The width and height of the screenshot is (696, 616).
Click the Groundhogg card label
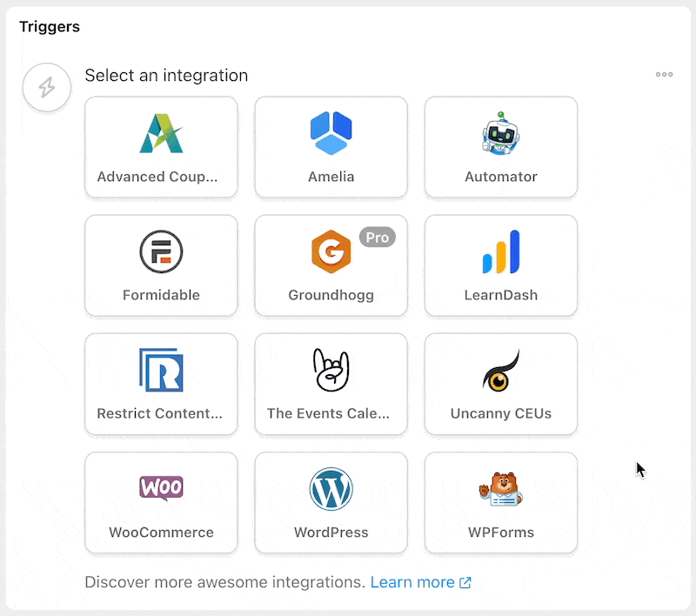[331, 296]
